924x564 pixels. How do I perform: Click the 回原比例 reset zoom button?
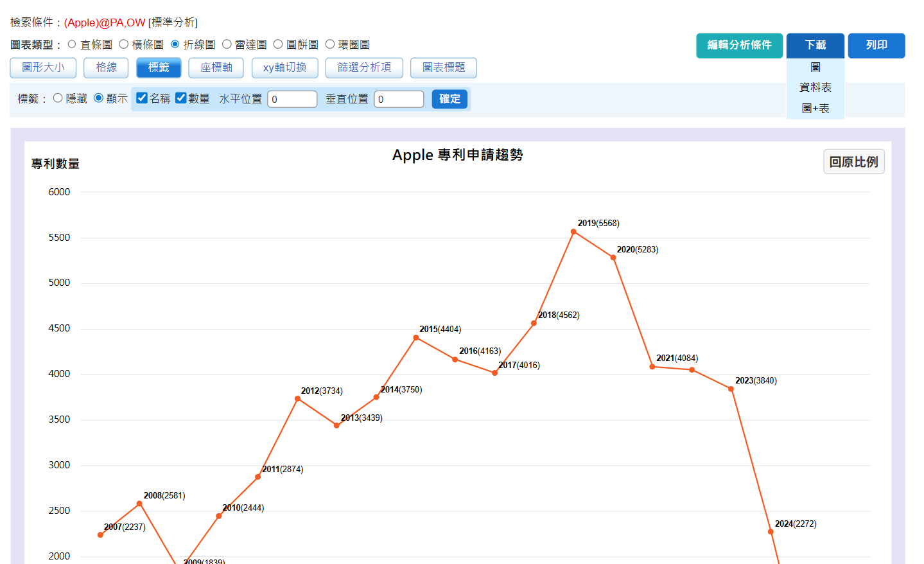854,162
